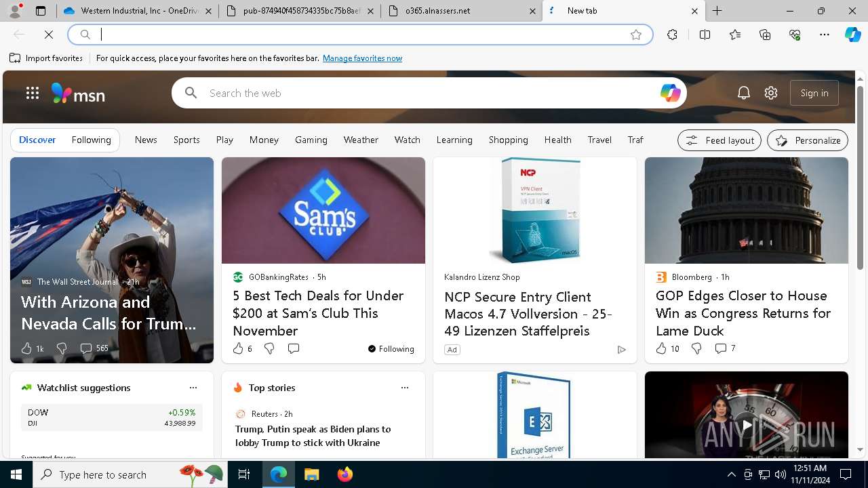The image size is (868, 488).
Task: Click the MSN Sign in button
Action: click(x=814, y=93)
